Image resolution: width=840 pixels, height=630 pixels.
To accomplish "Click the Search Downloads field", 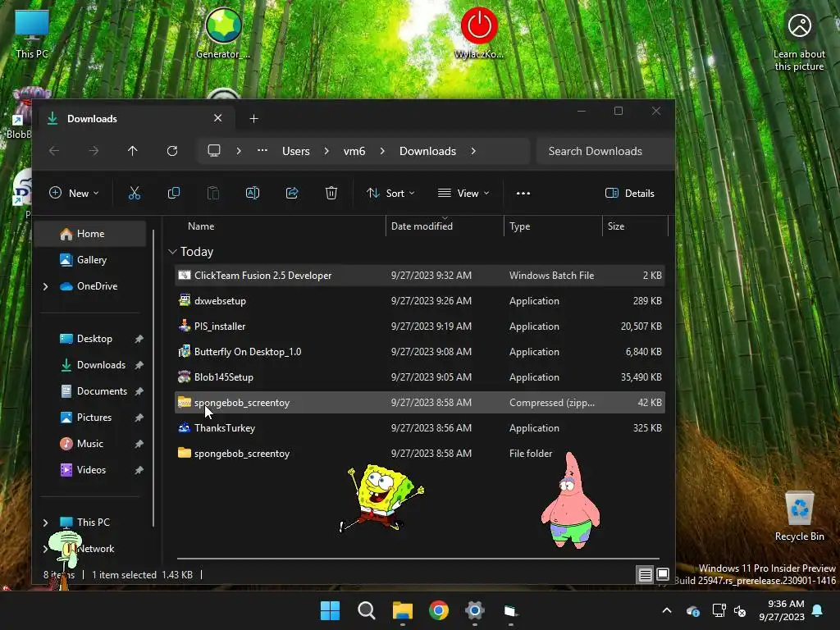I will tap(605, 151).
